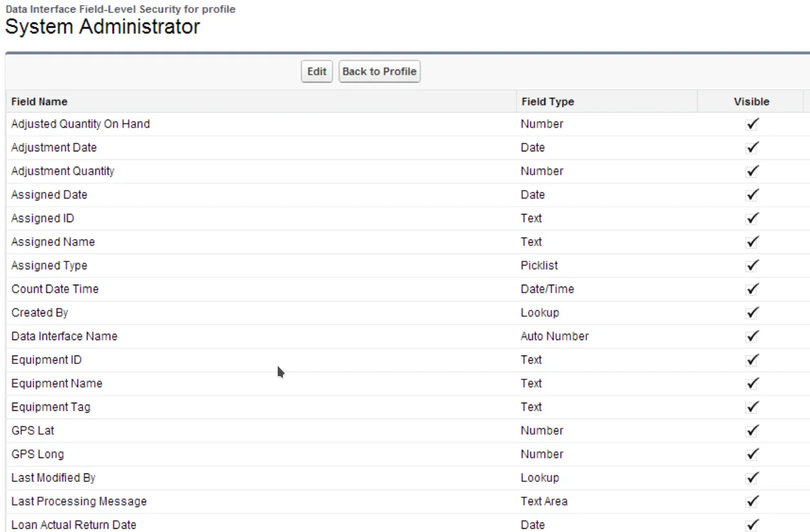The image size is (810, 532).
Task: Click 'Equipment ID' field name
Action: coord(46,360)
